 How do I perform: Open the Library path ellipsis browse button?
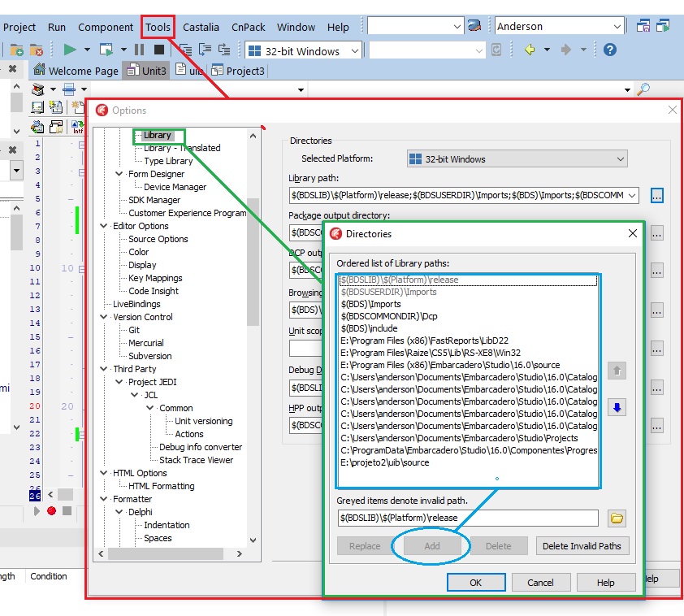click(656, 195)
